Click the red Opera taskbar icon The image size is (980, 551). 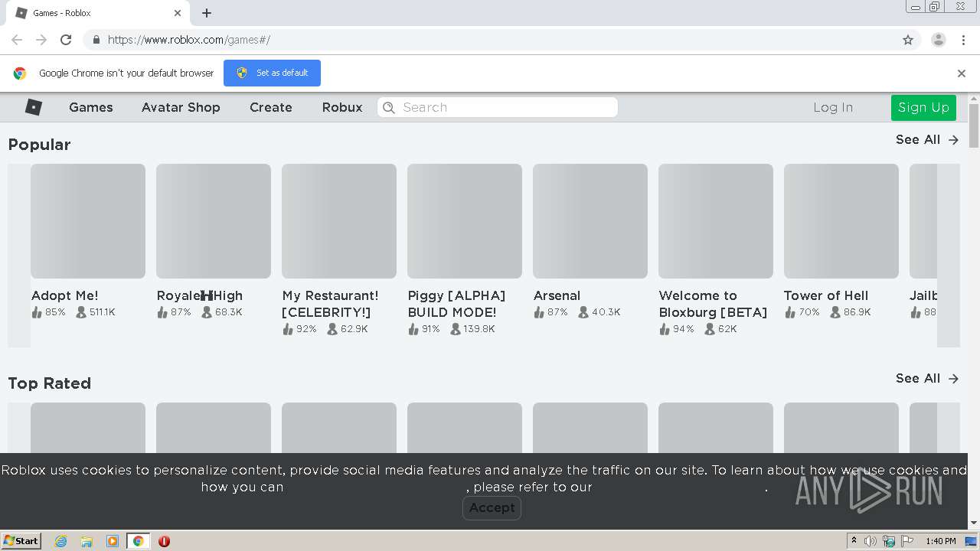coord(164,541)
